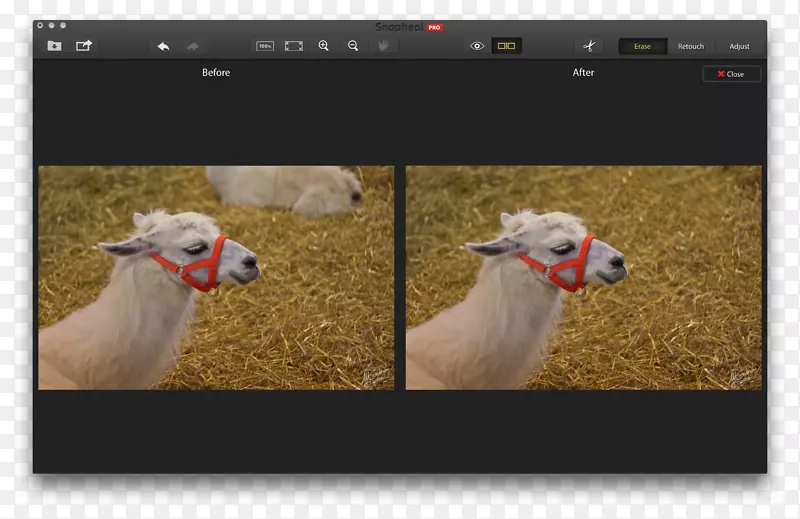Viewport: 800px width, 519px height.
Task: Switch to the Erase tab
Action: [x=642, y=46]
